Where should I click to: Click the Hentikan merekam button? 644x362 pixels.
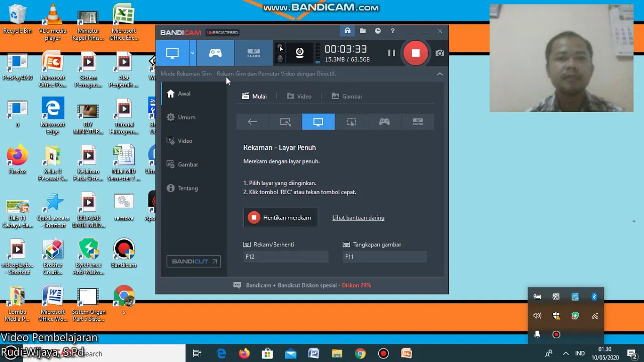coord(281,218)
